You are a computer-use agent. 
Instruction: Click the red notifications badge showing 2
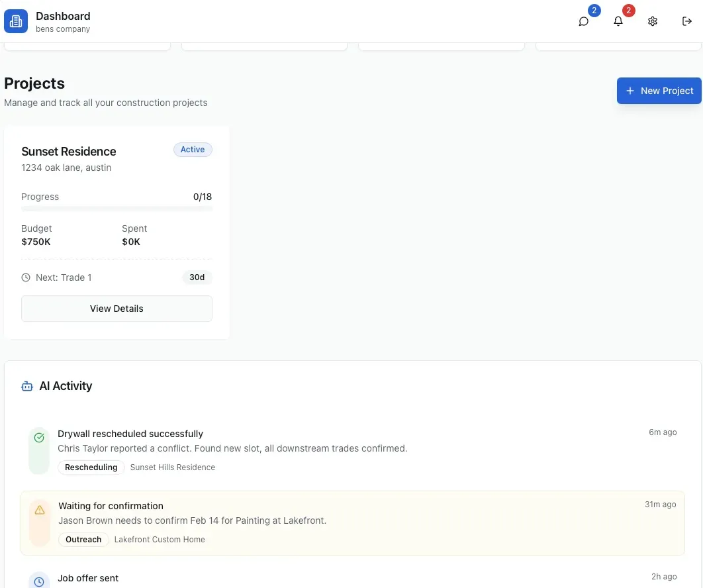629,11
